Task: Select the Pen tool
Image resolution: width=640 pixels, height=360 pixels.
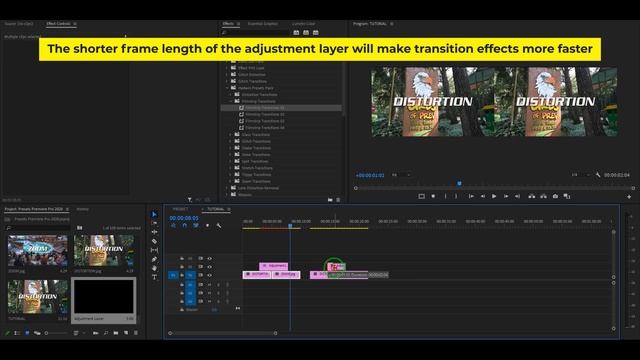Action: [x=154, y=259]
